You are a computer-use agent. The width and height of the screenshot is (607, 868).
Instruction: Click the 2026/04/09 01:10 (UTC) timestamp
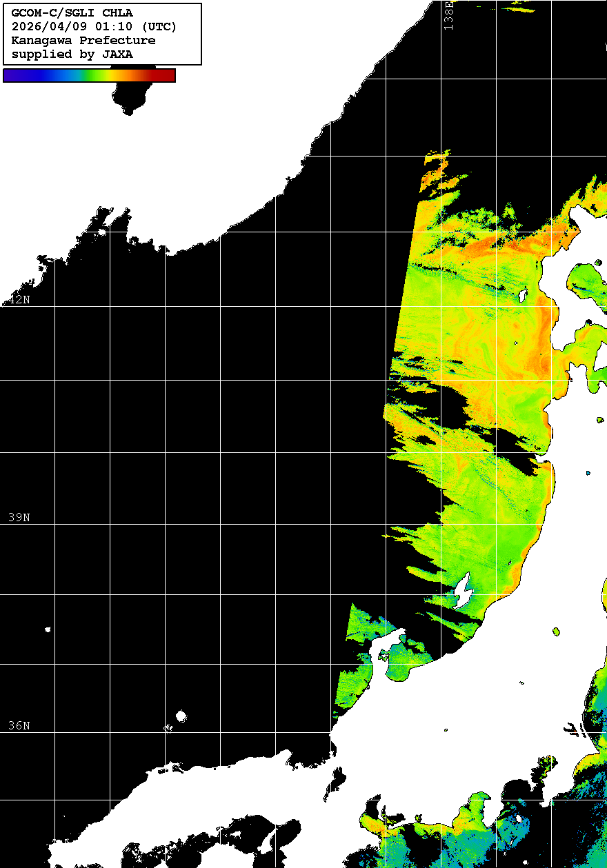tap(94, 27)
